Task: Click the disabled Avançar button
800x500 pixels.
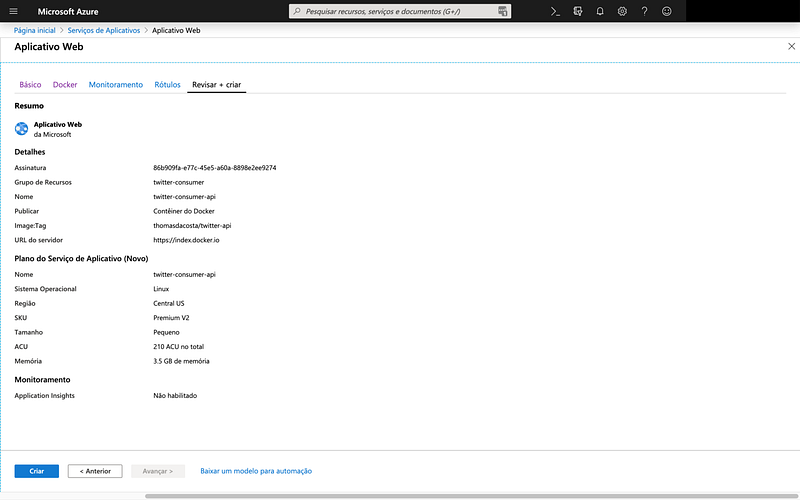Action: pyautogui.click(x=158, y=471)
